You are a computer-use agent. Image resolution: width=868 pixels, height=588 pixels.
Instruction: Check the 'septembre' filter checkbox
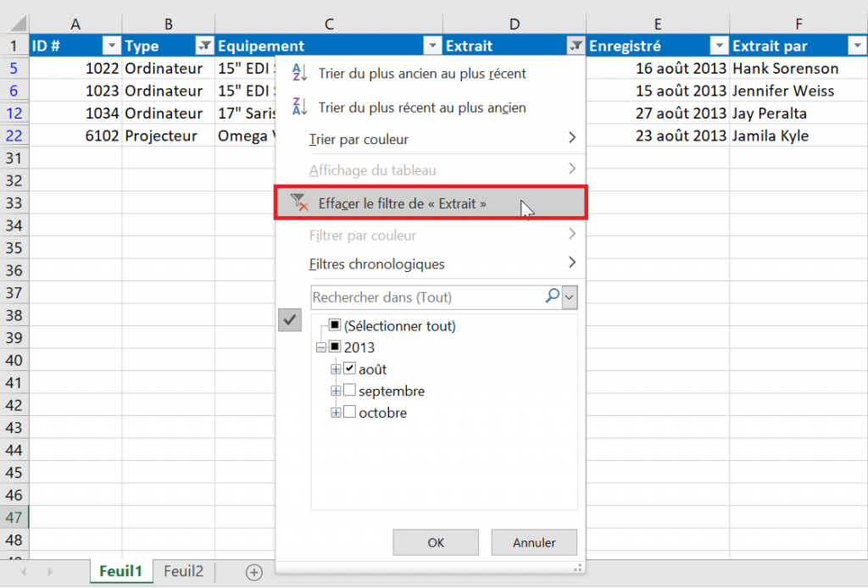349,391
